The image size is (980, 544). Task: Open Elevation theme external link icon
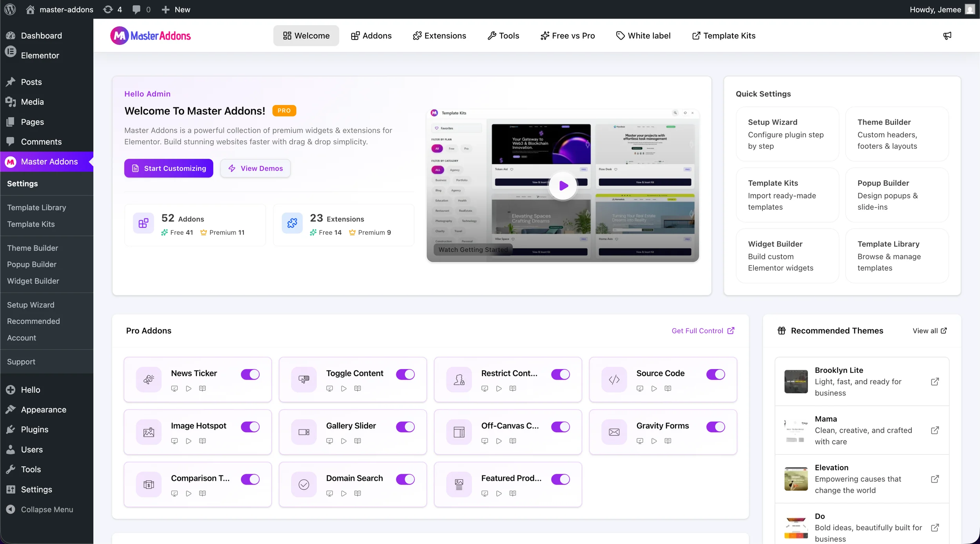tap(935, 479)
